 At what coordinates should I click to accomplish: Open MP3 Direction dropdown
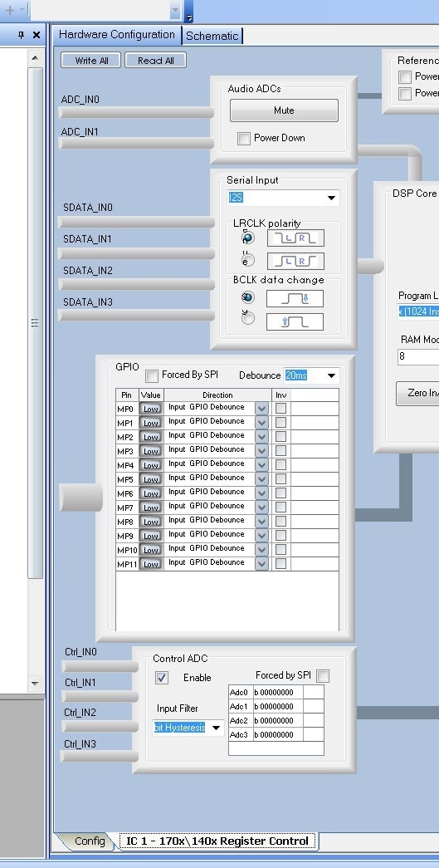point(261,450)
